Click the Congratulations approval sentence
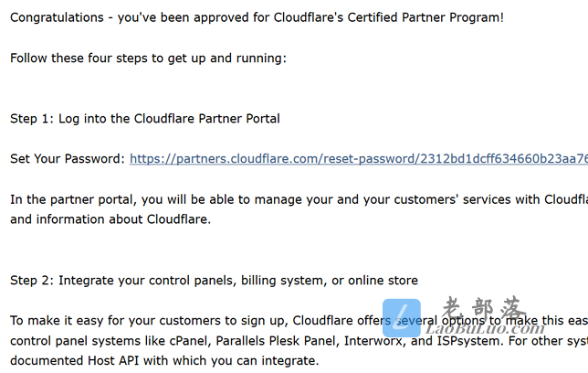The width and height of the screenshot is (588, 373). coord(257,17)
